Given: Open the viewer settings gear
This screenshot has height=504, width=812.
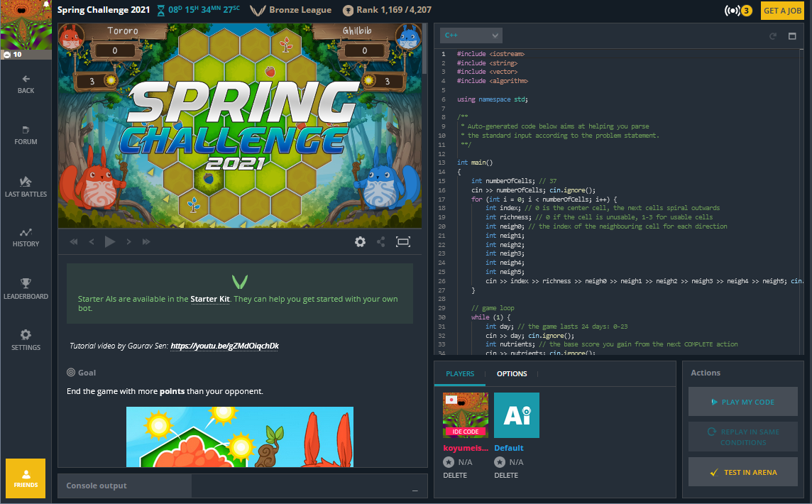Looking at the screenshot, I should coord(360,241).
